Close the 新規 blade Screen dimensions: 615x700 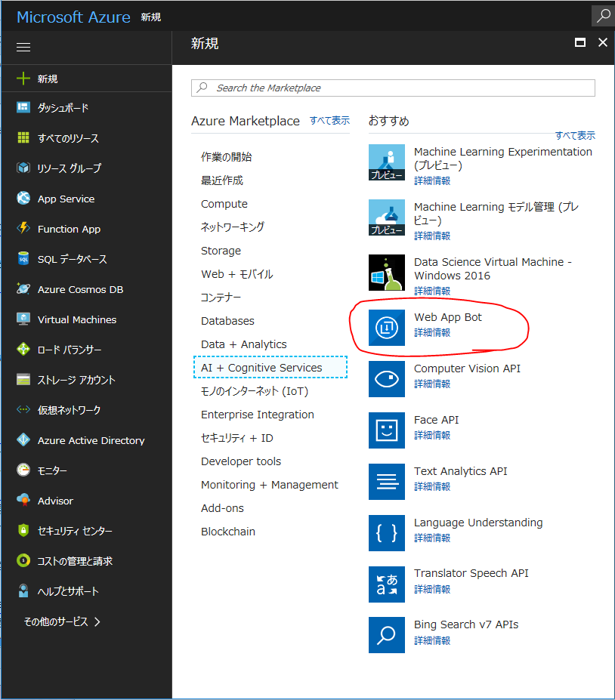pyautogui.click(x=602, y=42)
